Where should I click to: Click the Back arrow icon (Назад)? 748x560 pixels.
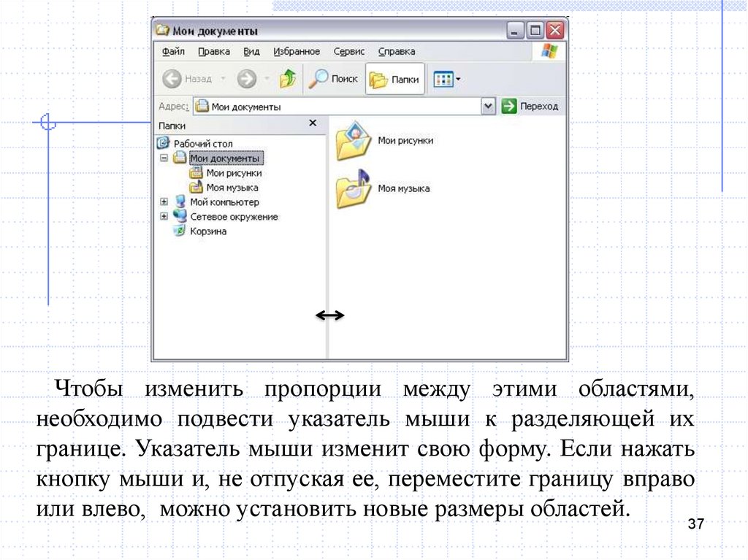point(171,79)
